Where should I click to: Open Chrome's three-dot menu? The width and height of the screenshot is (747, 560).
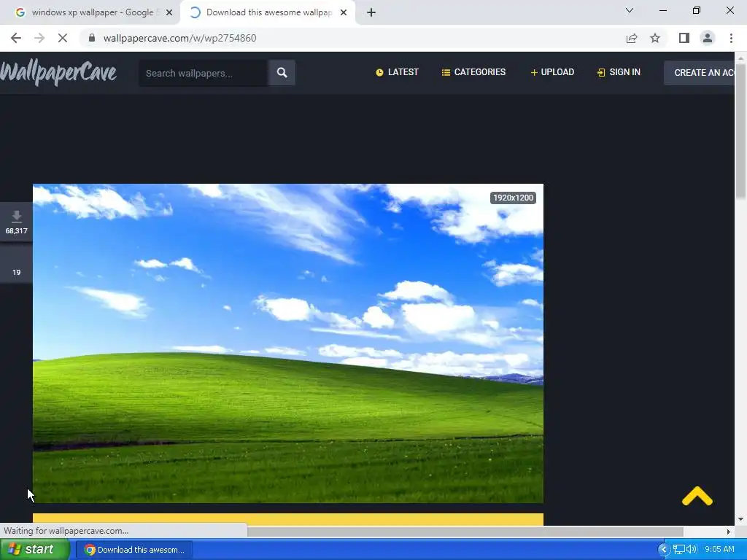coord(731,38)
